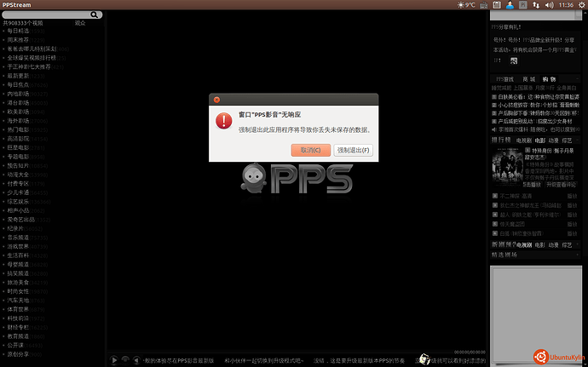Select 综艺 tab in 排行榜 section
Image resolution: width=588 pixels, height=367 pixels.
click(x=567, y=140)
